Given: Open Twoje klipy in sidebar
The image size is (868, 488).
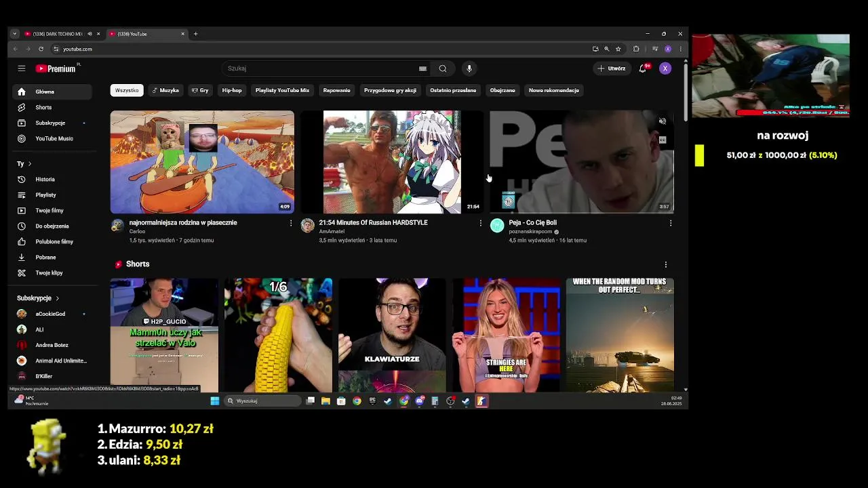Looking at the screenshot, I should (53, 272).
